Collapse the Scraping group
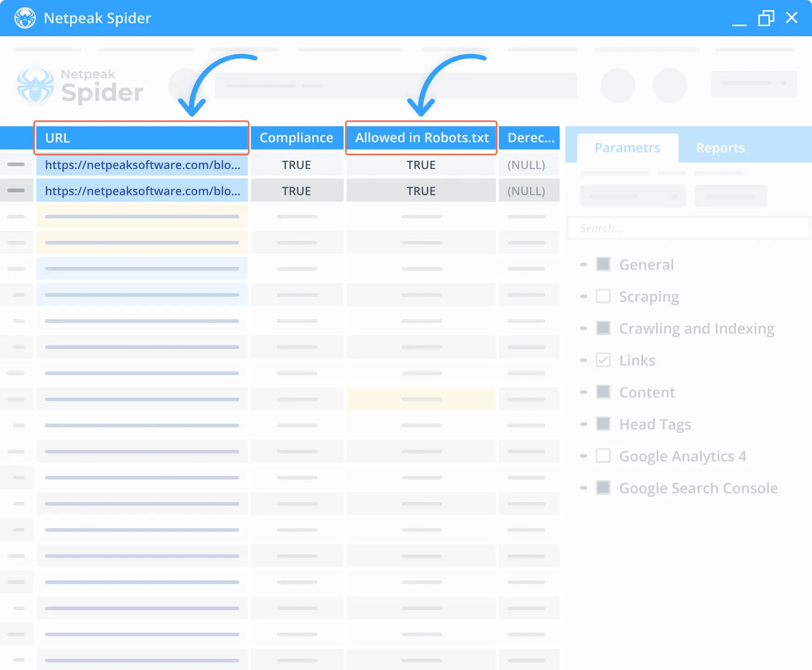The height and width of the screenshot is (670, 812). [584, 296]
